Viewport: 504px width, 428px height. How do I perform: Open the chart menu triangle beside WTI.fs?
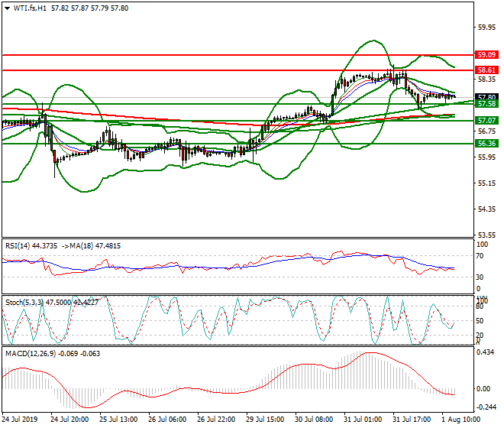coord(7,8)
